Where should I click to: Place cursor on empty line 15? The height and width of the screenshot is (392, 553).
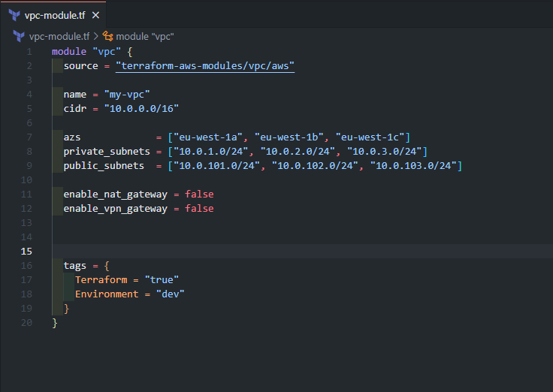302,251
